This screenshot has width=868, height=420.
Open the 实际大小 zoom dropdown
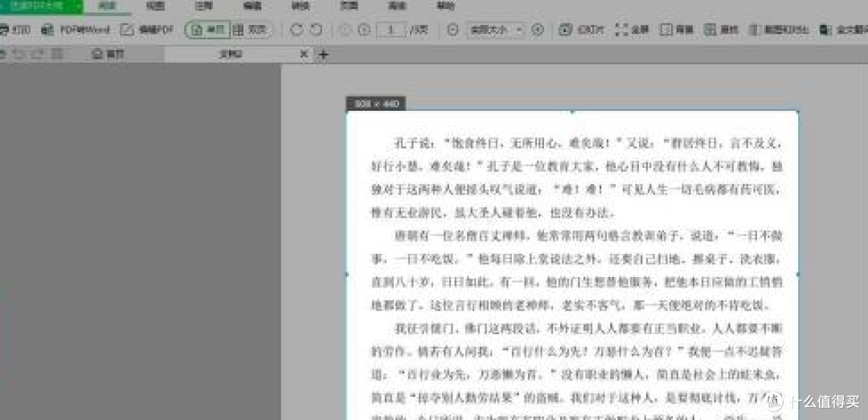[x=494, y=30]
